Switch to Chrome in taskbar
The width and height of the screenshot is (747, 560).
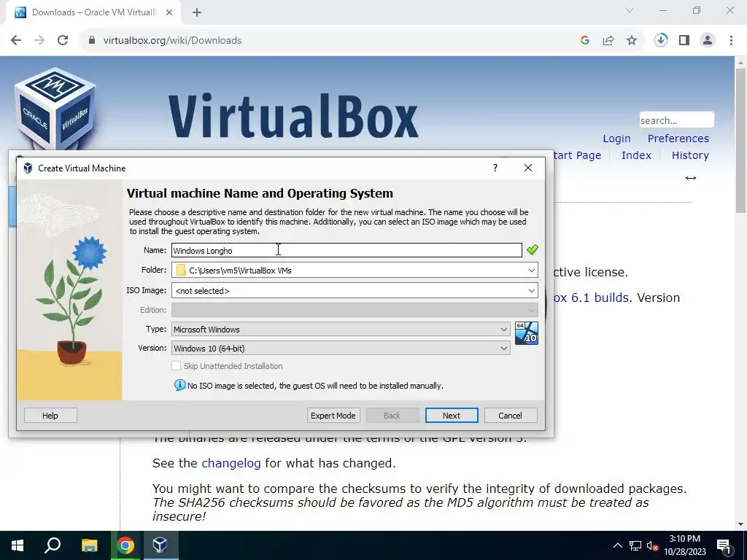click(125, 545)
